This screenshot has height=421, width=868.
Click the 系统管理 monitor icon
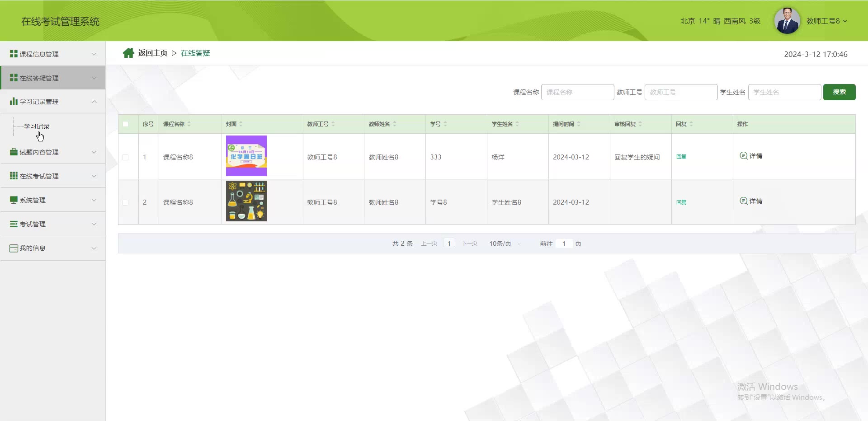(x=14, y=200)
